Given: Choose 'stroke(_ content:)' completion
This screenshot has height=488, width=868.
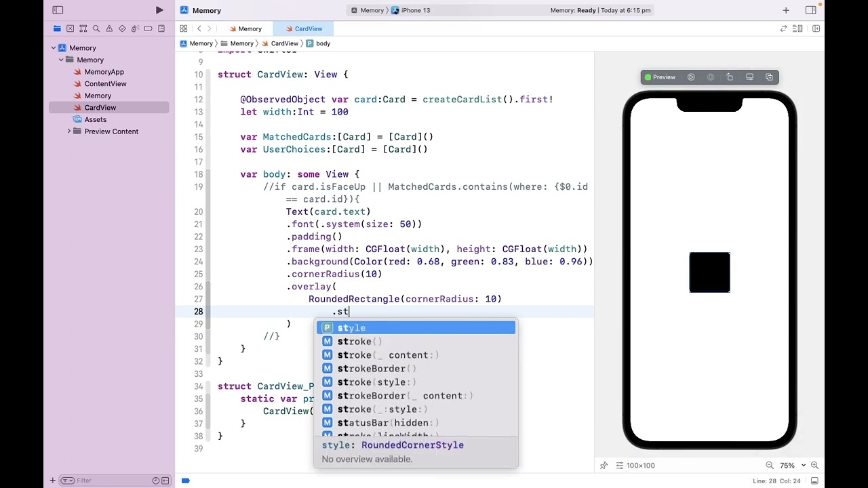Looking at the screenshot, I should pyautogui.click(x=416, y=355).
